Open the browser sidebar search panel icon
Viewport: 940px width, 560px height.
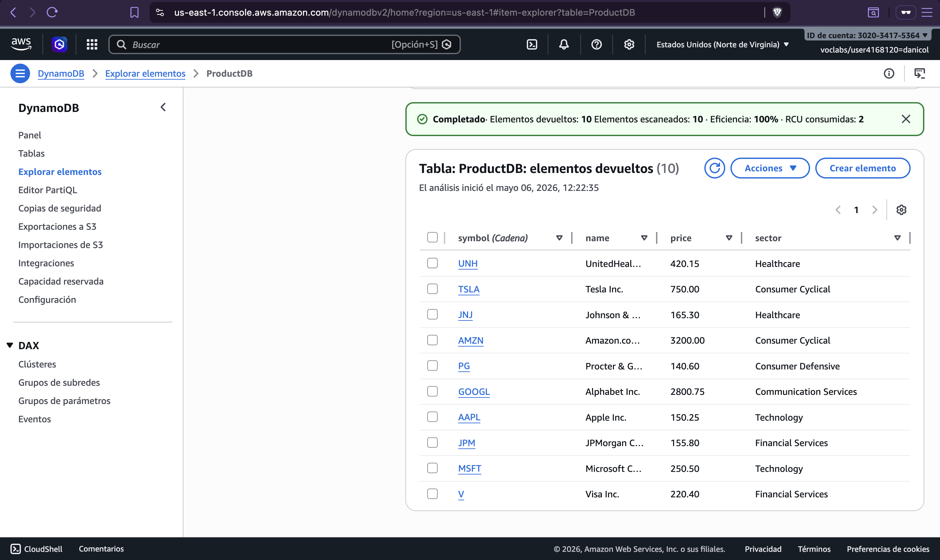[873, 12]
